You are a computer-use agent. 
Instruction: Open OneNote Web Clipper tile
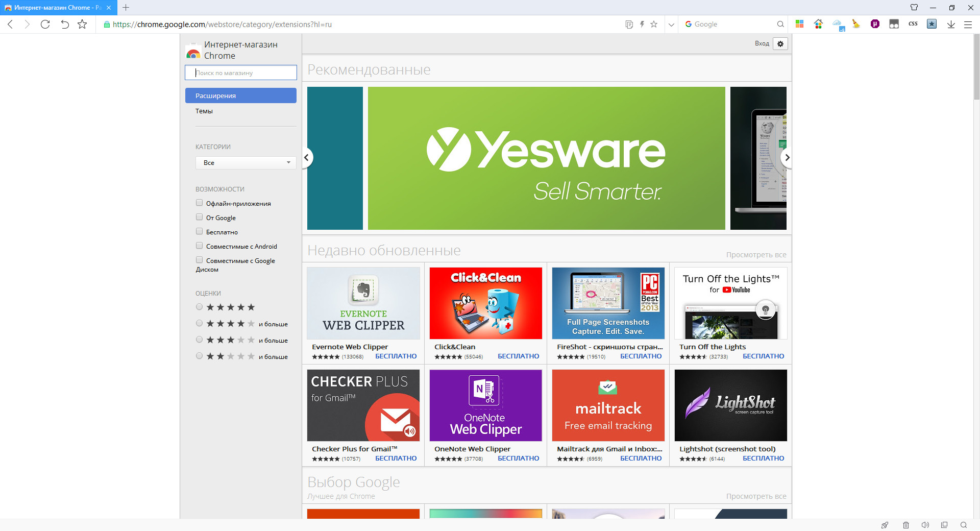pyautogui.click(x=486, y=415)
